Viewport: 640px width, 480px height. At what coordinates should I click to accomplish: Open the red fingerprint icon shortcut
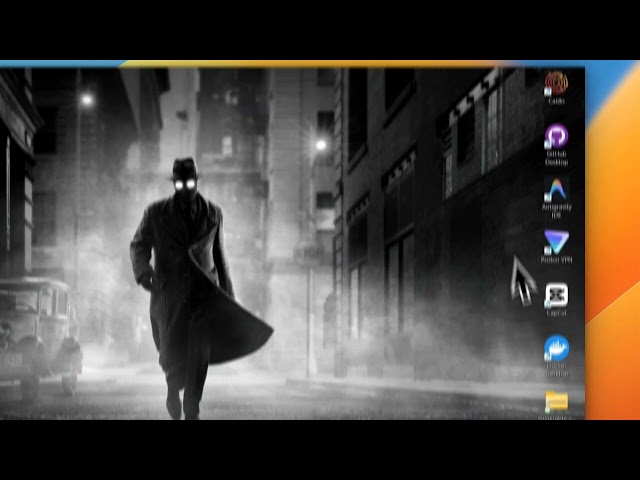[x=556, y=83]
